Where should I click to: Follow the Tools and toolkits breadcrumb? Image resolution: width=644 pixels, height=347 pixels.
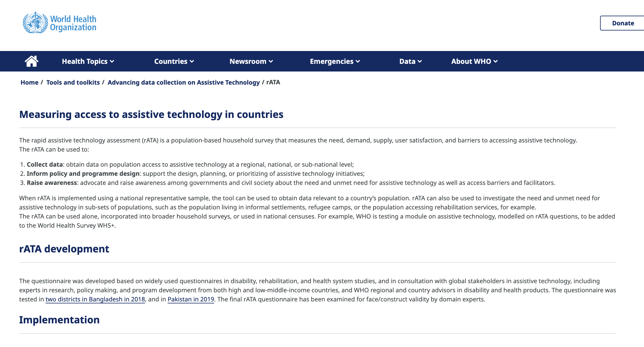click(73, 82)
